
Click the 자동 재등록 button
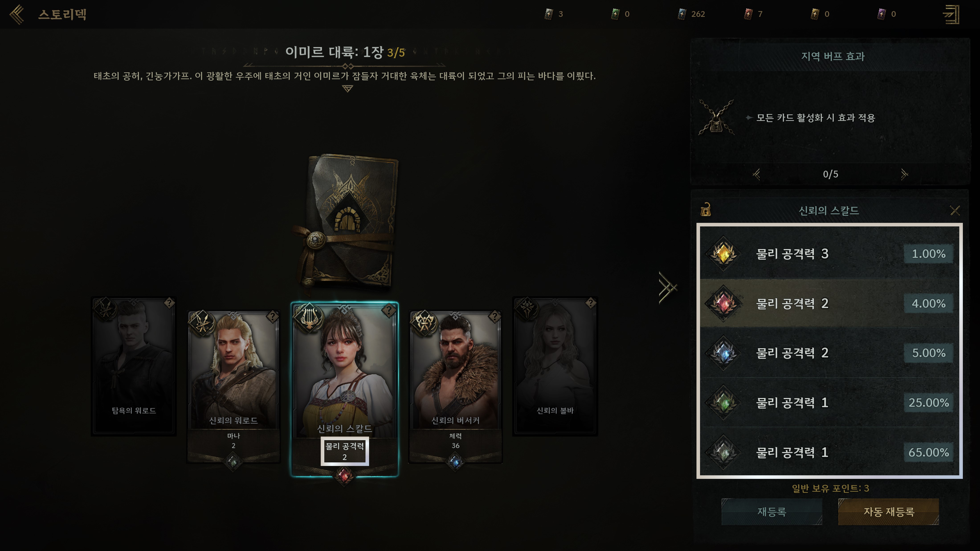(x=889, y=512)
